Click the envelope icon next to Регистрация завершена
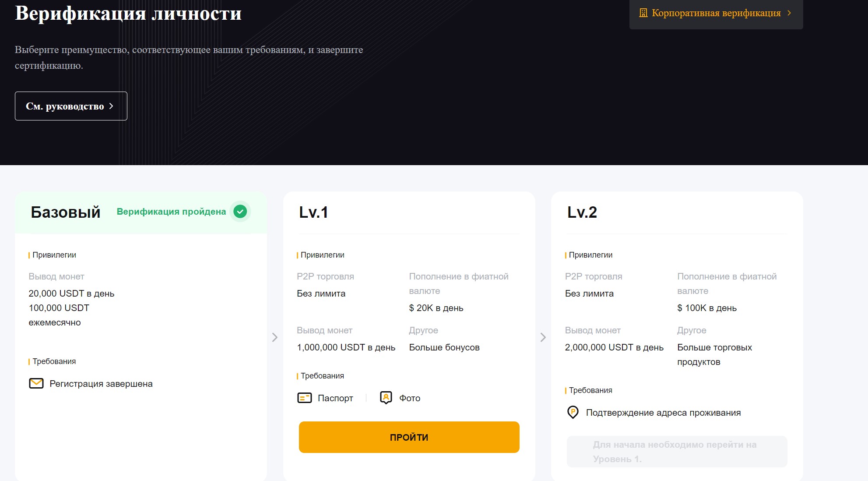 pos(36,383)
